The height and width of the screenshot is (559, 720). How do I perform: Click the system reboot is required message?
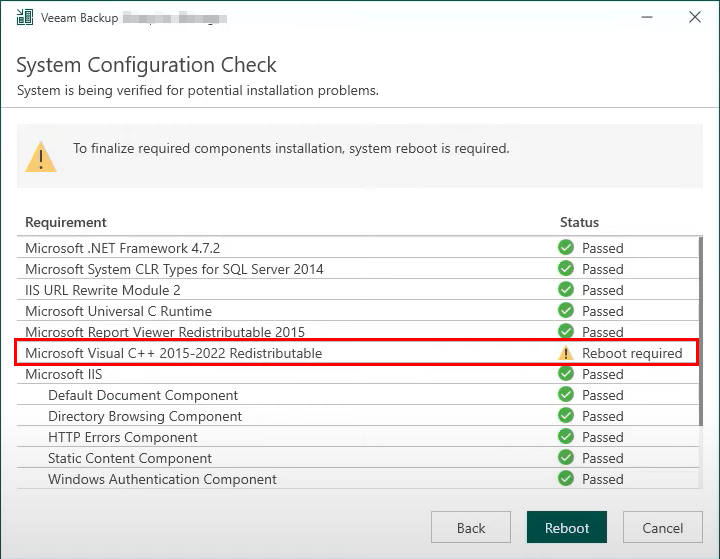click(x=291, y=149)
